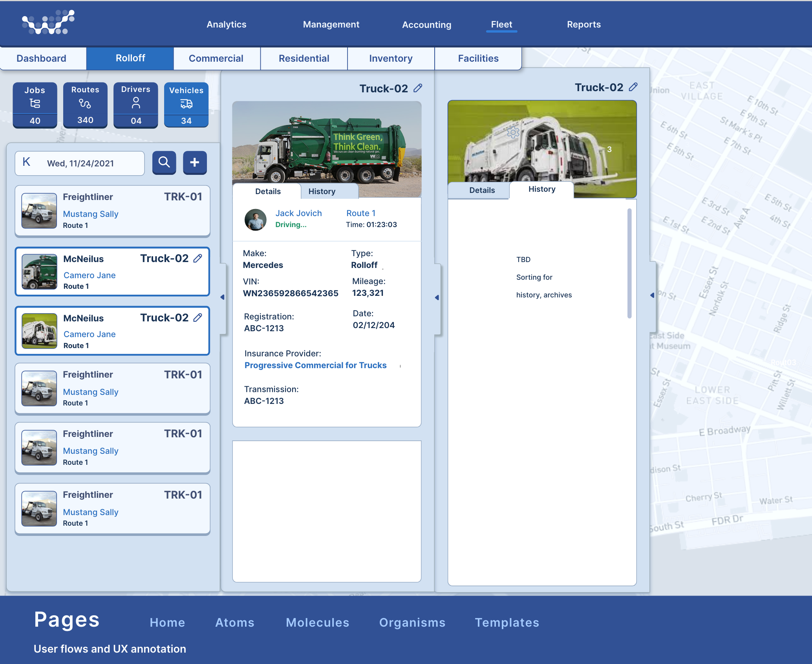Open History tab under green truck photo
Screen dimensions: 812x664
pyautogui.click(x=322, y=191)
